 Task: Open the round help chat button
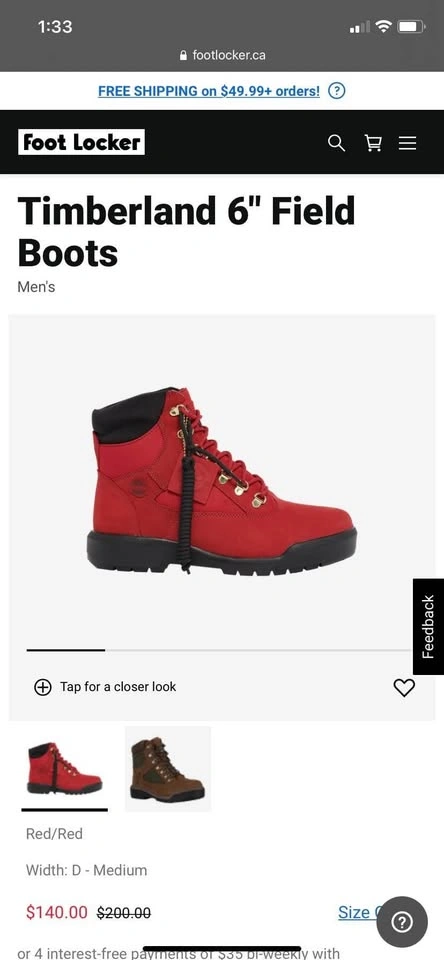pyautogui.click(x=402, y=922)
